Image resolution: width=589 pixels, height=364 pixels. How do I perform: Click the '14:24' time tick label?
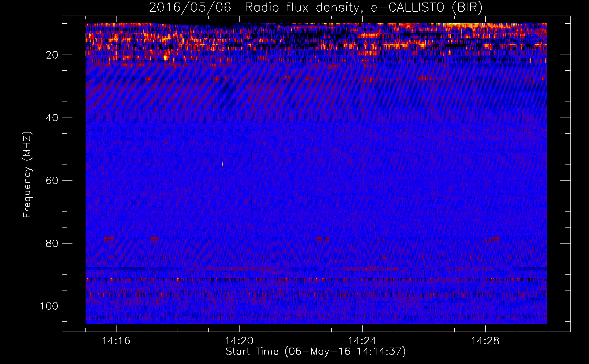click(362, 341)
